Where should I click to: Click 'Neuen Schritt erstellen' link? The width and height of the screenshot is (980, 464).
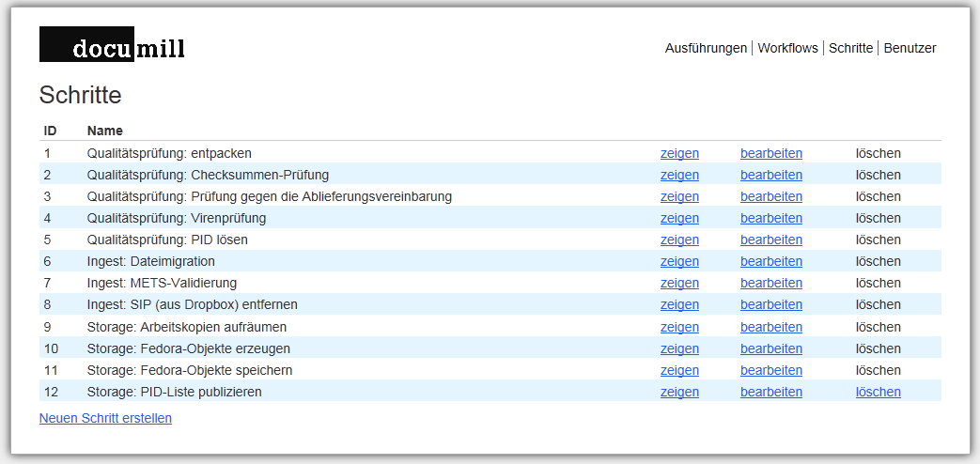pos(105,418)
